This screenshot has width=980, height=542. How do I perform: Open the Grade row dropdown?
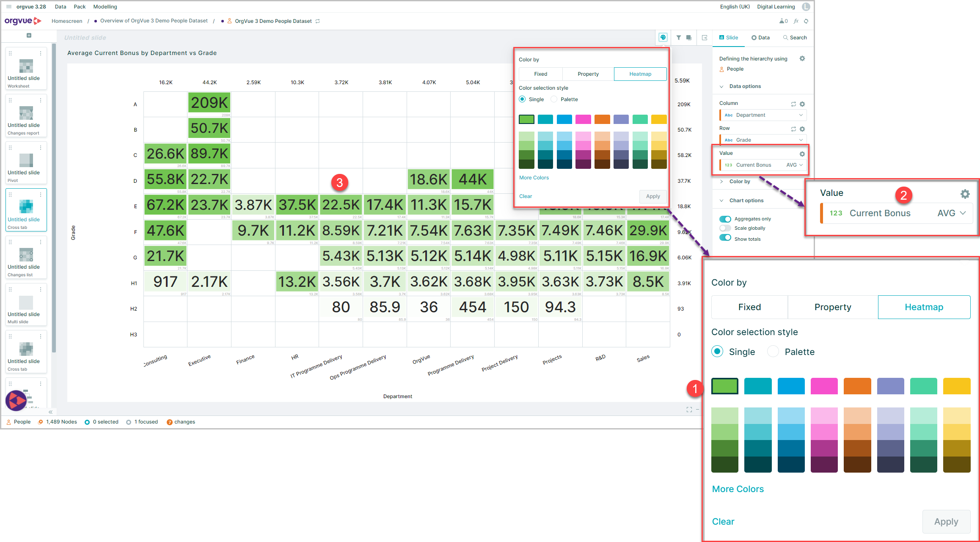click(x=763, y=140)
